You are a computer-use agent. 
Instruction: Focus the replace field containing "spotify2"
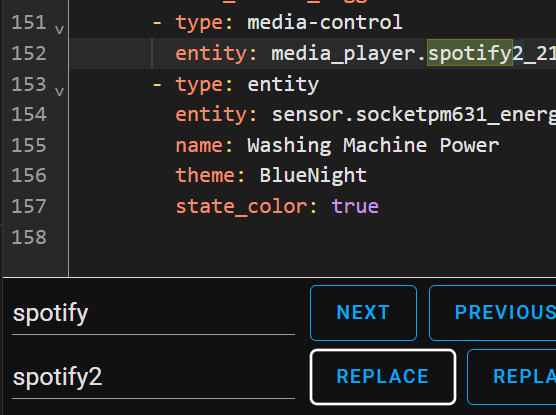[153, 377]
